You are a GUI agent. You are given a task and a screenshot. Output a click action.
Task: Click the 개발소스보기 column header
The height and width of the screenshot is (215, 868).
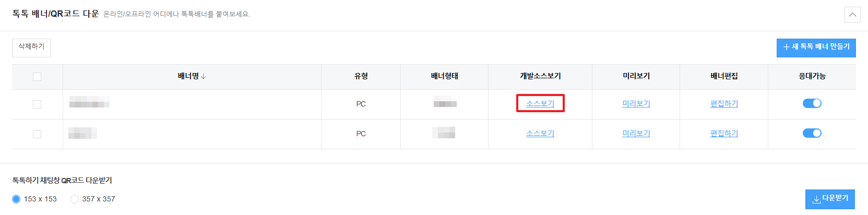tap(540, 76)
